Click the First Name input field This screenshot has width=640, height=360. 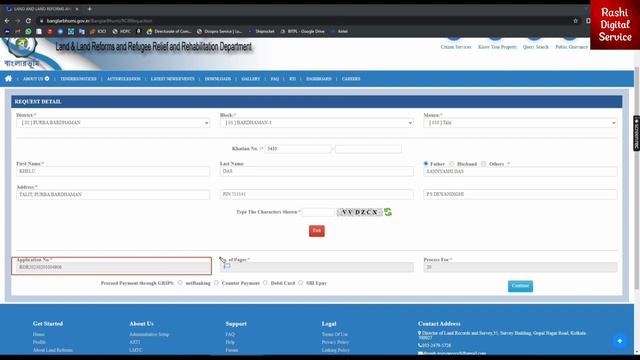click(x=113, y=171)
